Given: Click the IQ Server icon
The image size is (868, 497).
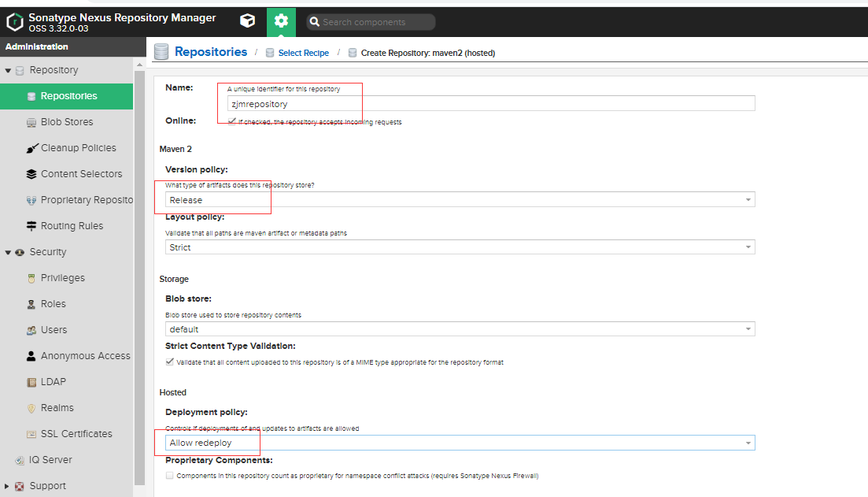Looking at the screenshot, I should [x=20, y=461].
